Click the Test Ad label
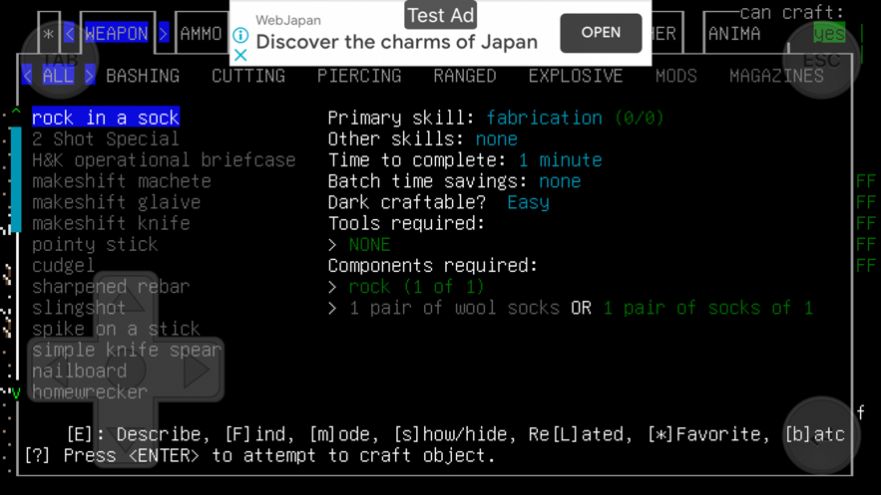 [440, 15]
